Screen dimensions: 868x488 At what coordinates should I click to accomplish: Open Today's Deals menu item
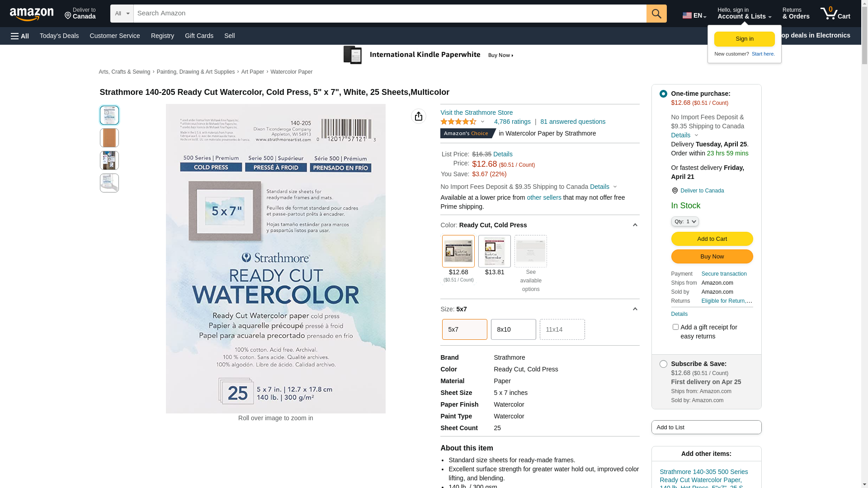tap(59, 36)
